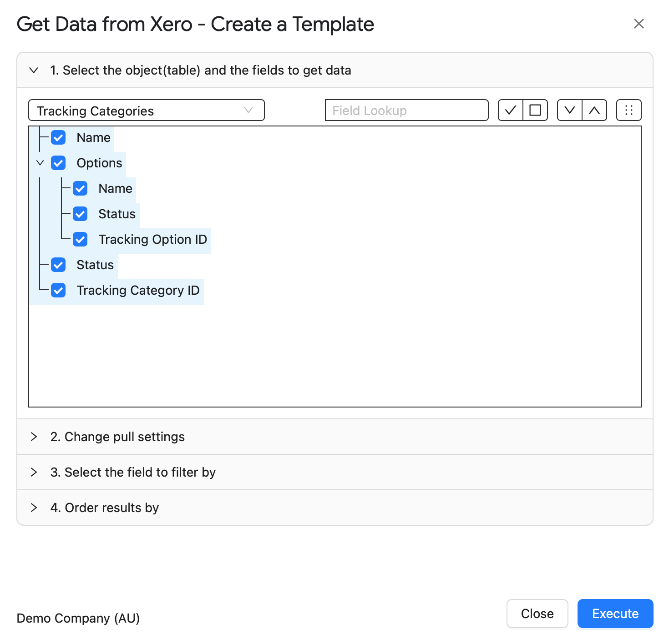Collapse the Options tree node

click(x=40, y=163)
